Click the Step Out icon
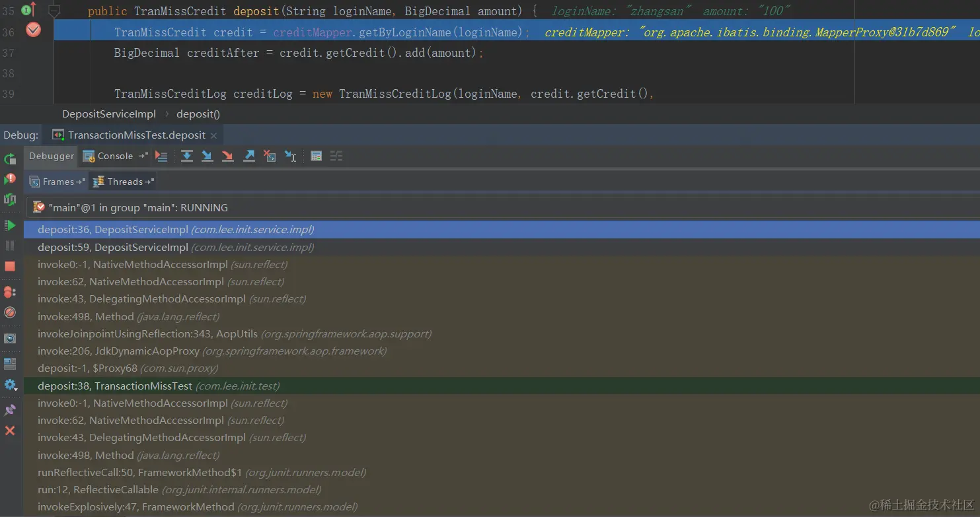Screen dimensions: 980x517 (x=249, y=156)
